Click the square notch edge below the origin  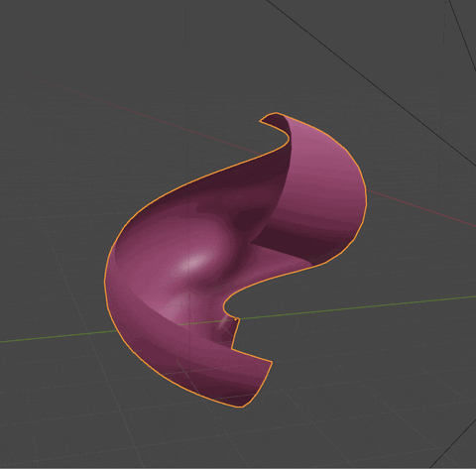234,334
